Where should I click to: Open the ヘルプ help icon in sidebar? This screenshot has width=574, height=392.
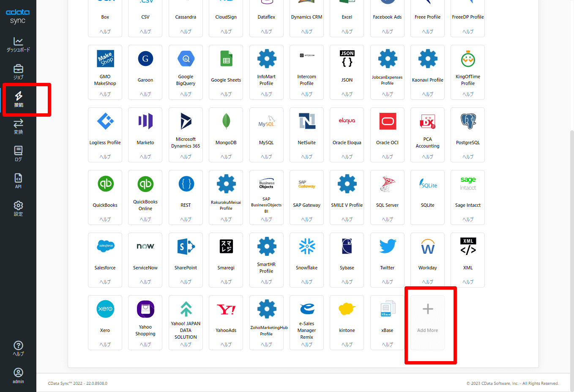click(18, 348)
